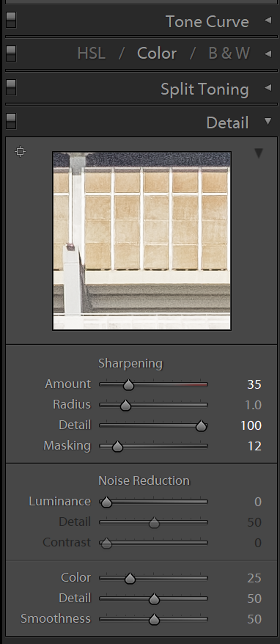Click the Noise Reduction section heading

point(144,480)
